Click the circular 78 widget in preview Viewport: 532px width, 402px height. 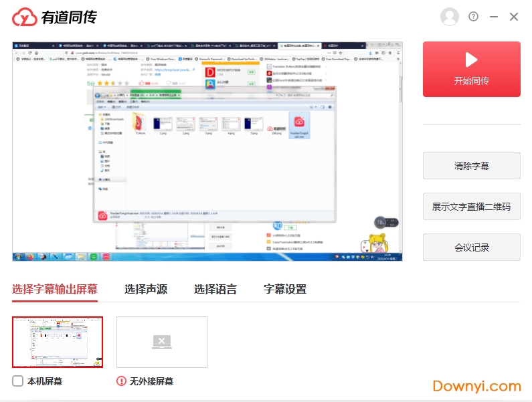click(380, 223)
